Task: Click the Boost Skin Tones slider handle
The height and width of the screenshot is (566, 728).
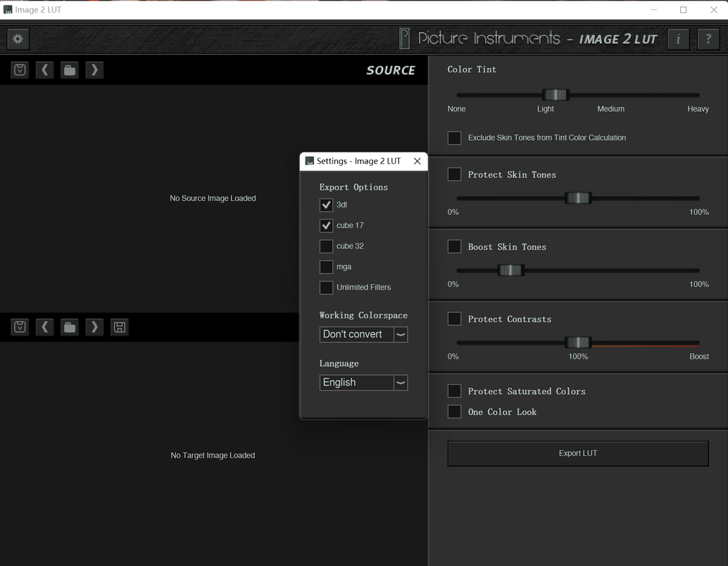Action: point(510,270)
